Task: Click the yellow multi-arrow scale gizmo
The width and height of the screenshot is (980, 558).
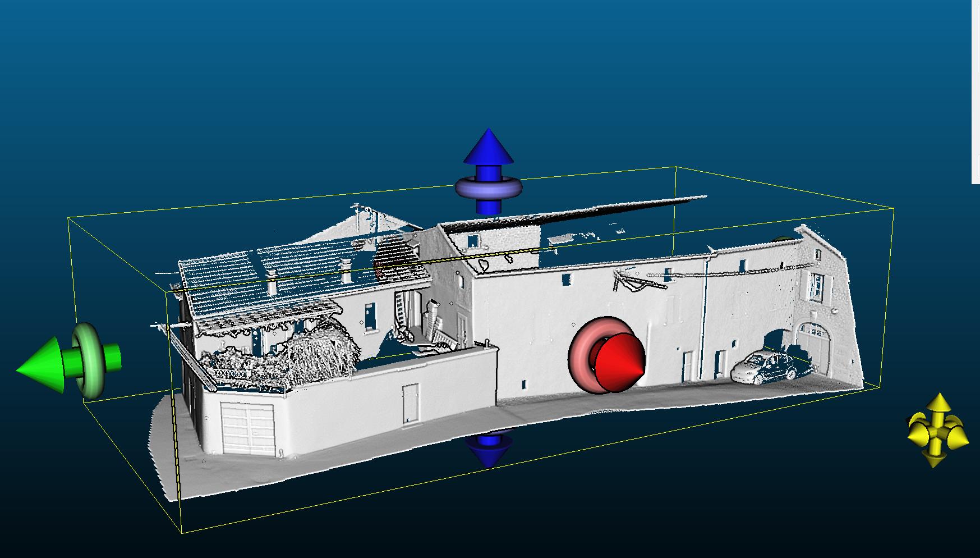Action: (x=937, y=431)
